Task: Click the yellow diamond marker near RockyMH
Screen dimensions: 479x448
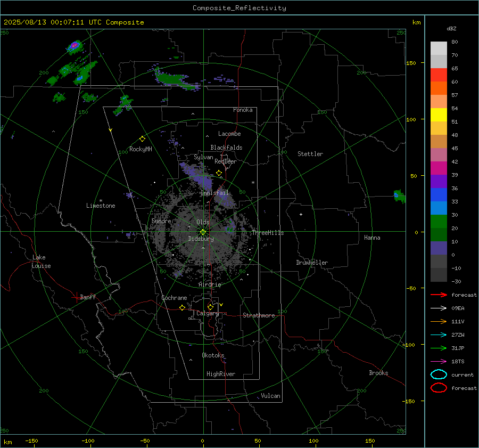Action: coord(142,139)
